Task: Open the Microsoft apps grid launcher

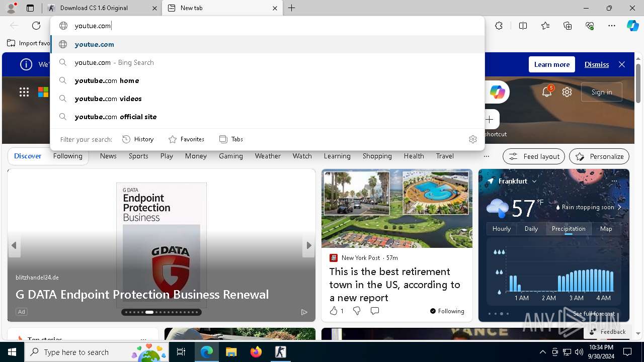Action: pos(24,92)
